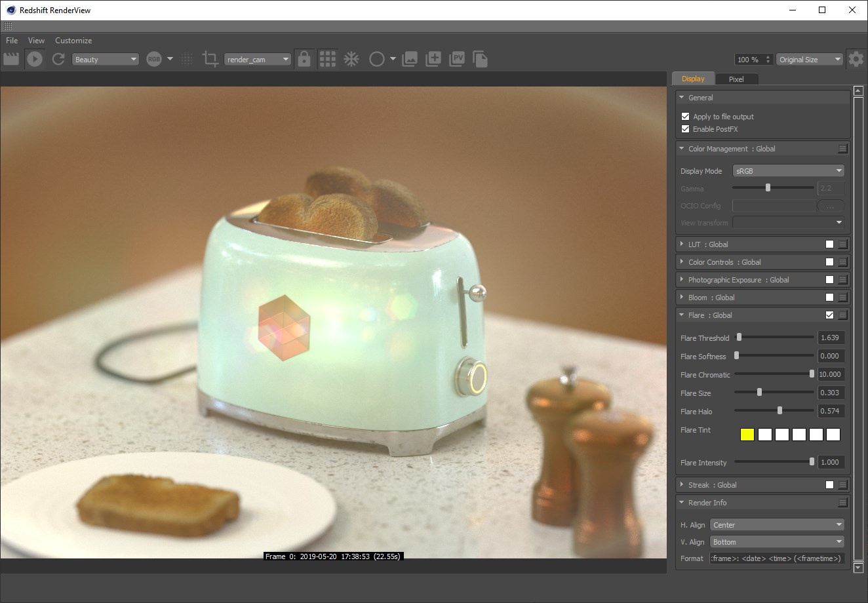Open the Flare options menu icon
This screenshot has height=603, width=868.
click(x=843, y=315)
